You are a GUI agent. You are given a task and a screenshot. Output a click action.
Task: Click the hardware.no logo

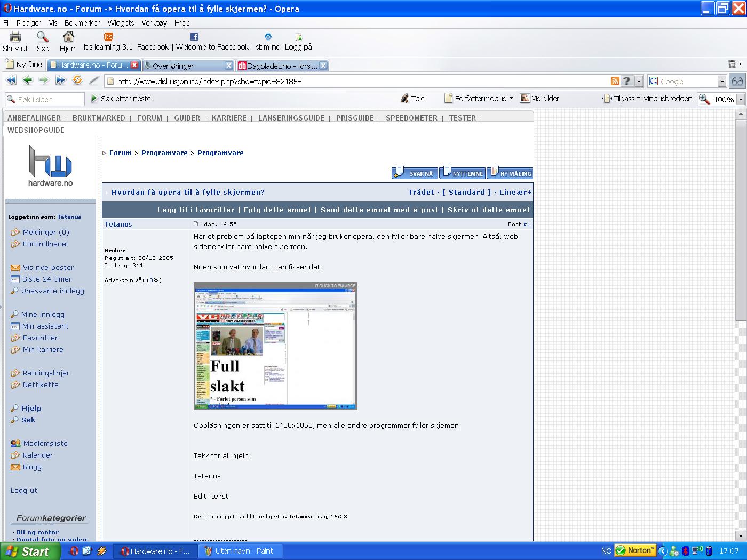tap(50, 166)
